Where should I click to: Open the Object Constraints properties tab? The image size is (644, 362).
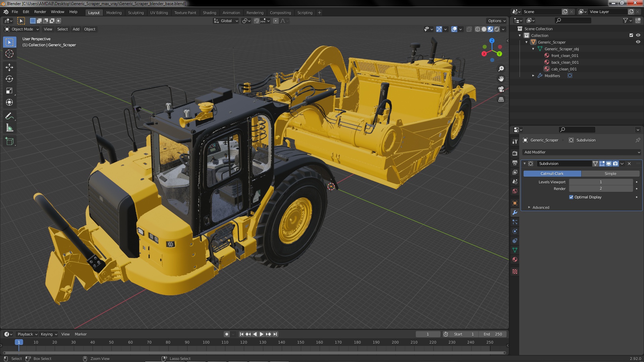pyautogui.click(x=515, y=241)
